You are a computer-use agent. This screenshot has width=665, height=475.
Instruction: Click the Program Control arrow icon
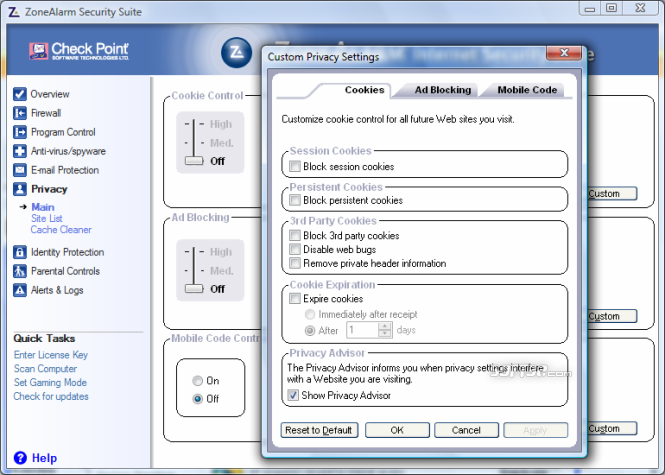20,132
